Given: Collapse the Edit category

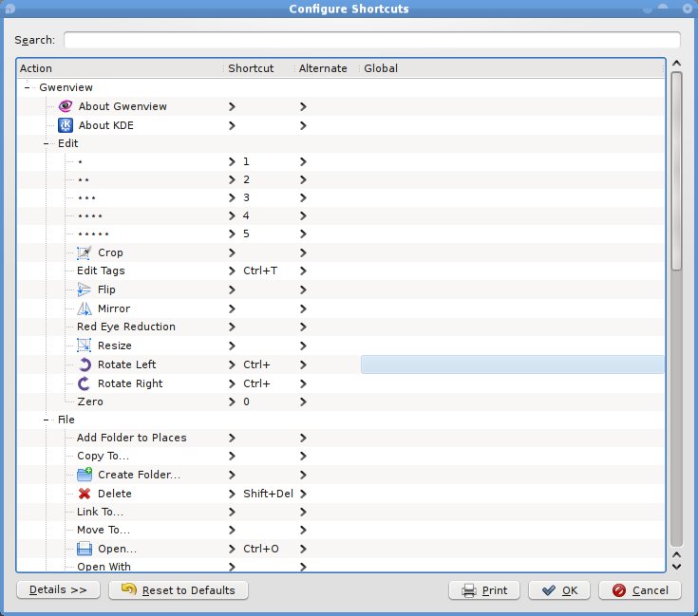Looking at the screenshot, I should coord(47,143).
